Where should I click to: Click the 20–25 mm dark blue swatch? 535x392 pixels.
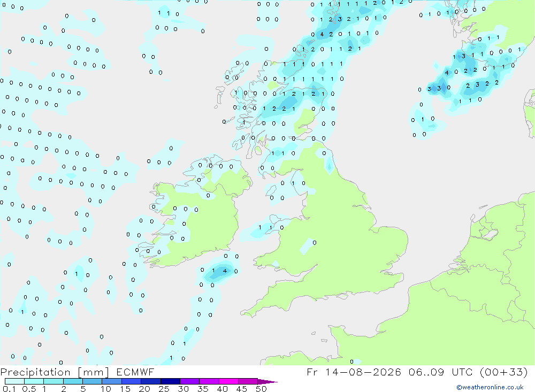pos(150,381)
